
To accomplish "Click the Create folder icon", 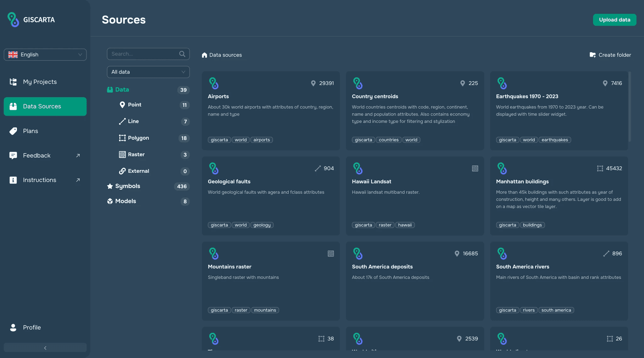I will click(592, 55).
